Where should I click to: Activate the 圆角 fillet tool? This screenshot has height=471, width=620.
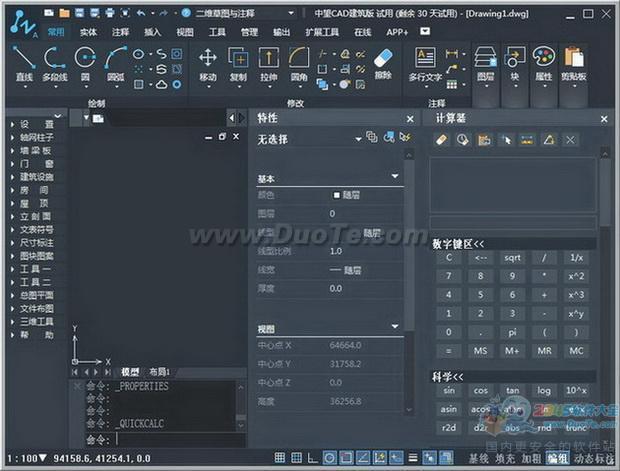coord(299,64)
